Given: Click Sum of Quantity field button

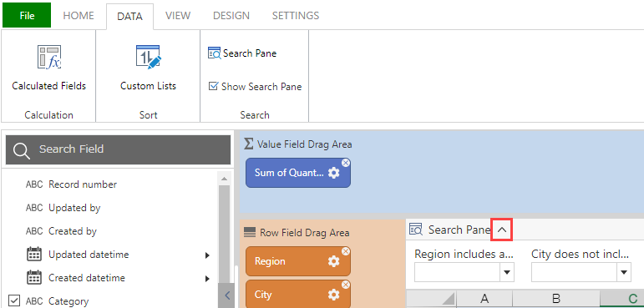Looking at the screenshot, I should (x=298, y=173).
